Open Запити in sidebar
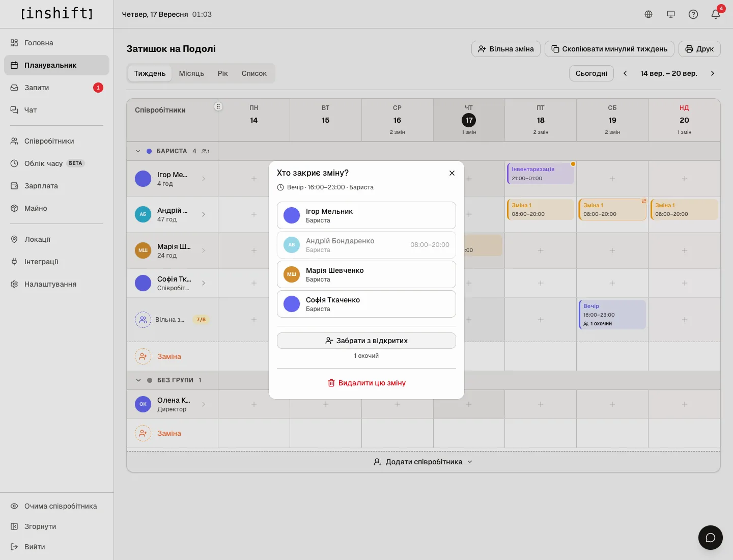The image size is (733, 560). [x=57, y=88]
